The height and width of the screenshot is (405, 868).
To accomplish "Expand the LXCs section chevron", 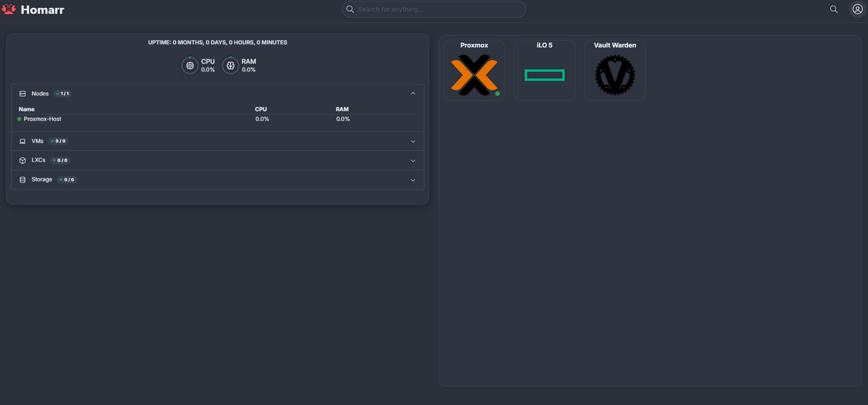I will tap(413, 161).
